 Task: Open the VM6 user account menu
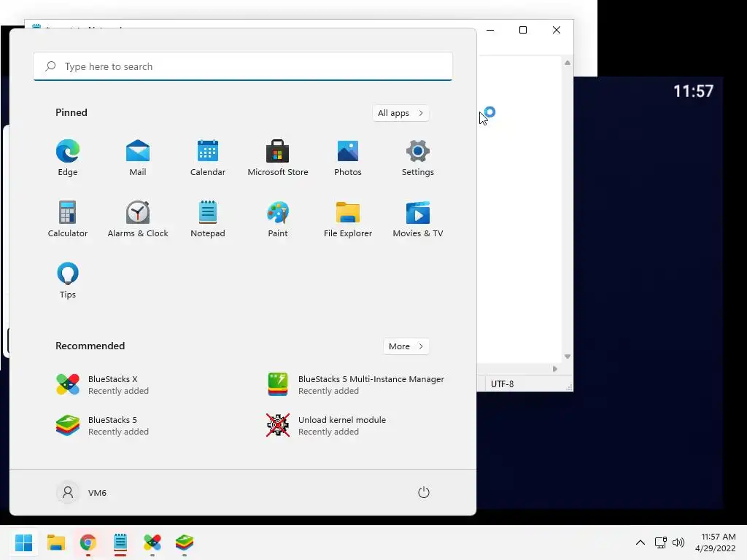[82, 492]
